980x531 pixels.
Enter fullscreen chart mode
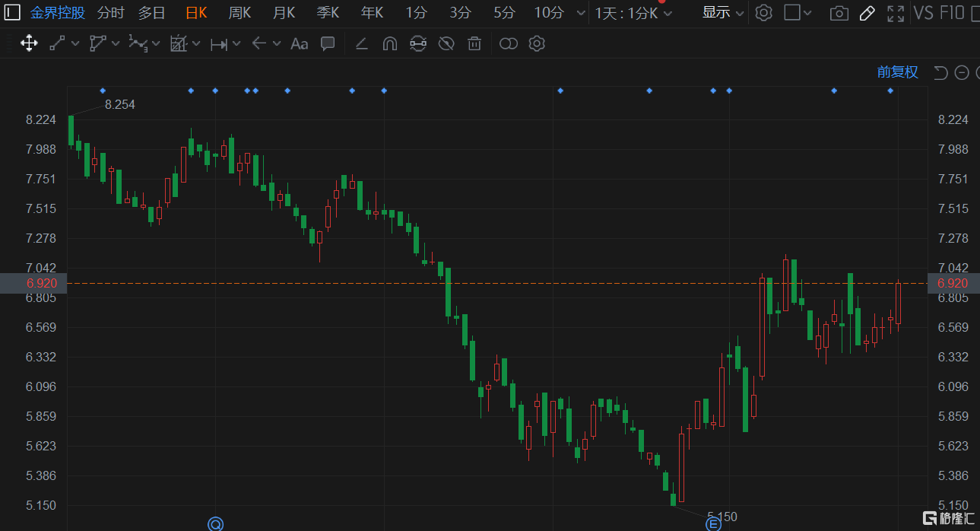(896, 13)
